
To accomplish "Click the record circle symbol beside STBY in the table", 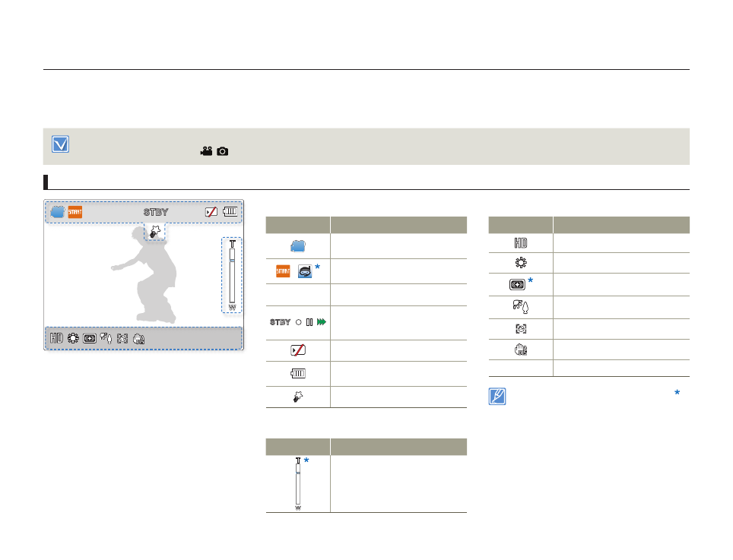I will pyautogui.click(x=299, y=322).
